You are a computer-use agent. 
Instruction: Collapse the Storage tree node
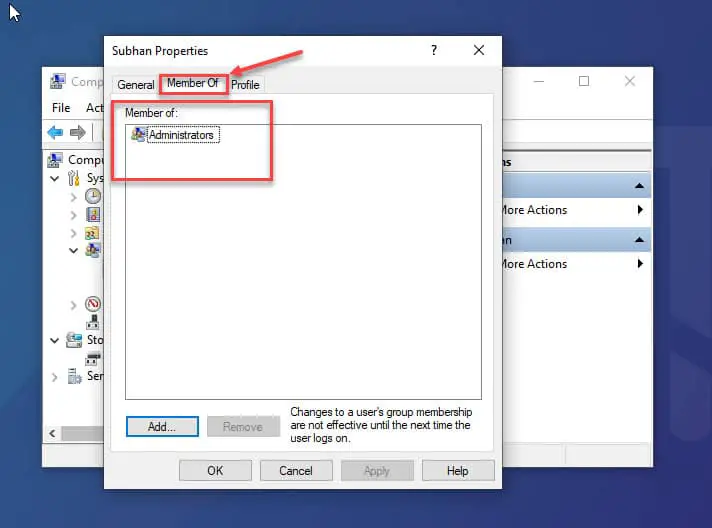[54, 340]
